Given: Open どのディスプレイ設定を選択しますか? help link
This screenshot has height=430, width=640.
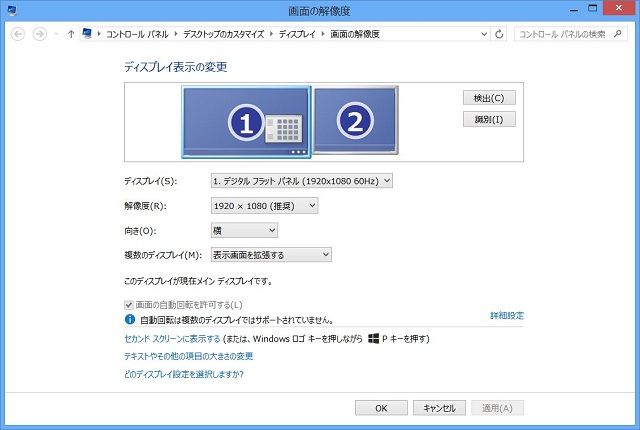Looking at the screenshot, I should [184, 374].
